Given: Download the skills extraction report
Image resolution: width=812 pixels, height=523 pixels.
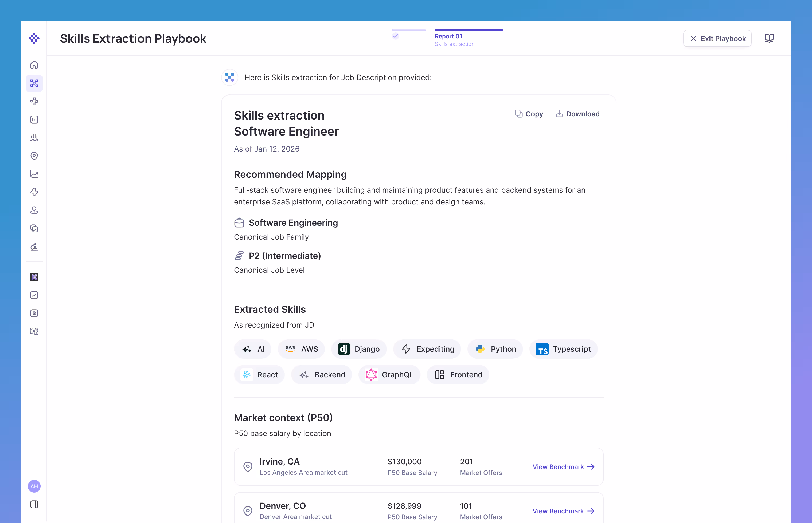Looking at the screenshot, I should [x=577, y=114].
